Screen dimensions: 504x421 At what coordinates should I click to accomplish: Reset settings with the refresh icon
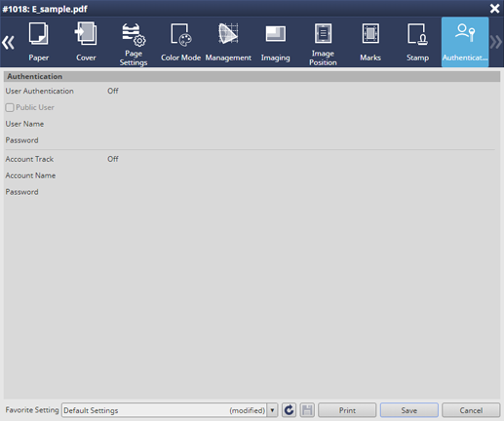(289, 410)
